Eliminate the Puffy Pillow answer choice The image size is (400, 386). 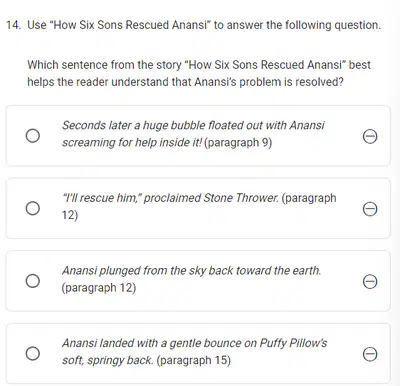370,354
